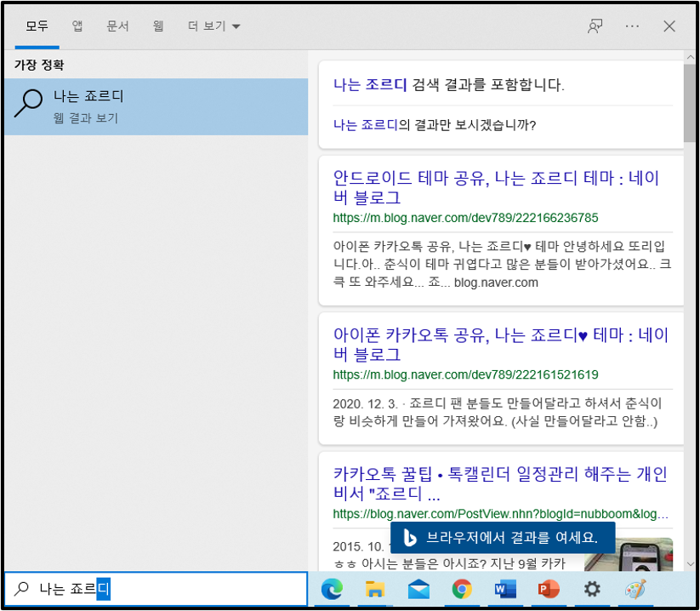Launch Microsoft Word from the taskbar
700x611 pixels.
505,589
